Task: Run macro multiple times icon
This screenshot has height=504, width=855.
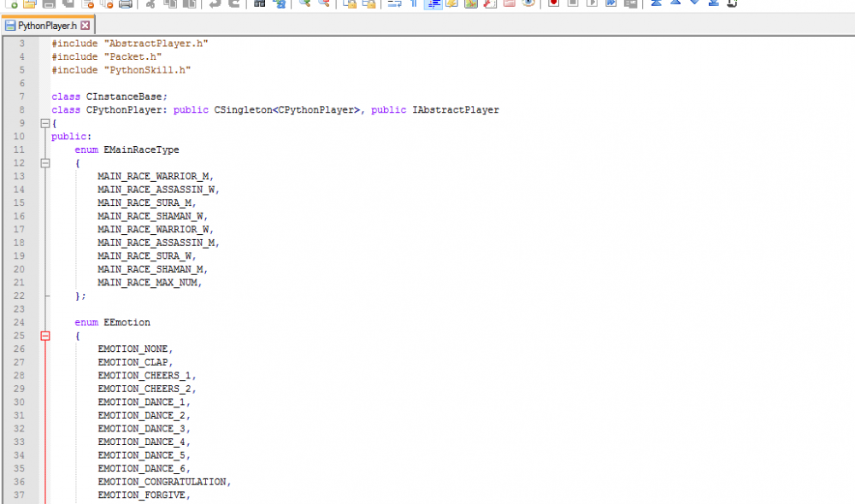Action: (611, 3)
